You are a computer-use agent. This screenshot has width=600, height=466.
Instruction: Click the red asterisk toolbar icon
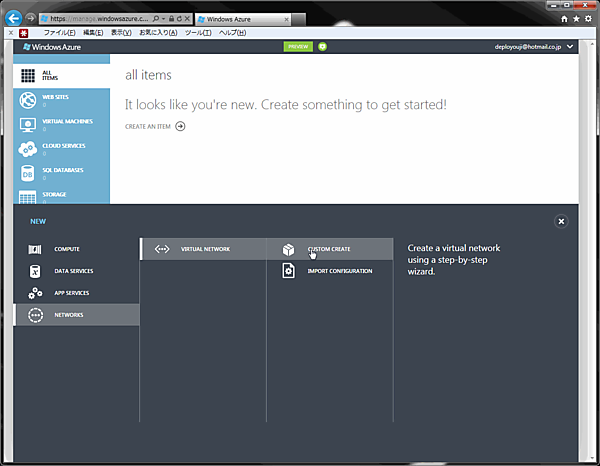click(24, 33)
